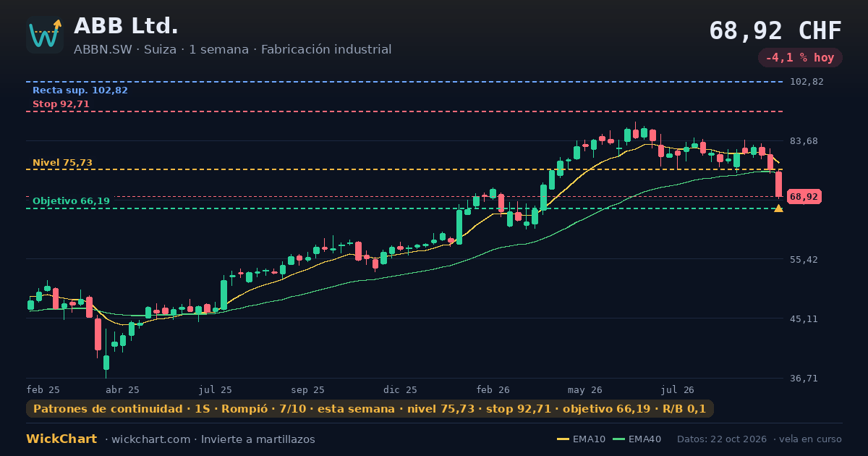Click the feb 26 date label
The image size is (868, 456).
point(493,389)
